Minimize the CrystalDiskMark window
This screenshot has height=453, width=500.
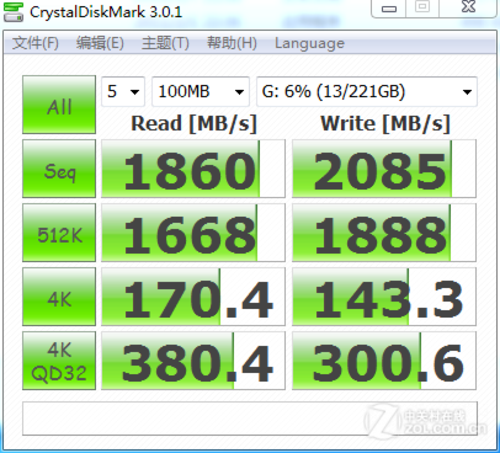tap(389, 8)
